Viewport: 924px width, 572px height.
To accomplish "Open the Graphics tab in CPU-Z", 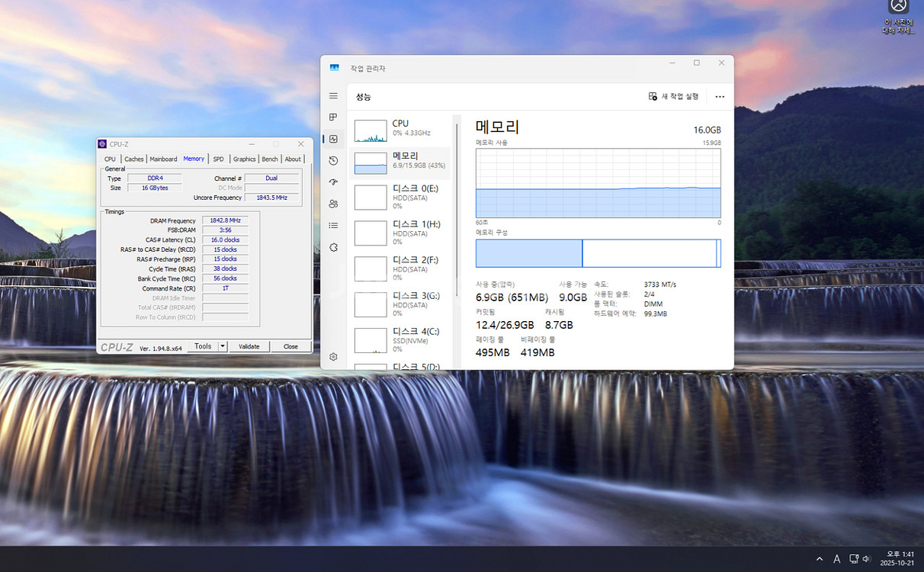I will coord(244,159).
